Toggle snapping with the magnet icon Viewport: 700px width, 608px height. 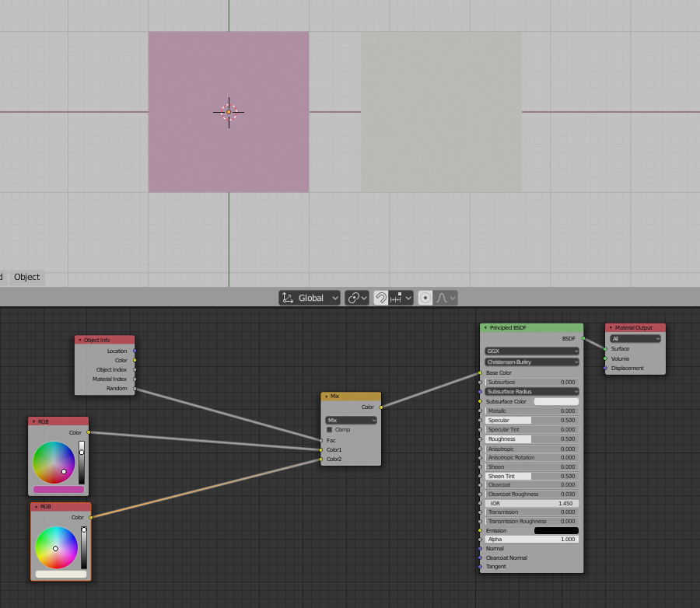tap(381, 298)
